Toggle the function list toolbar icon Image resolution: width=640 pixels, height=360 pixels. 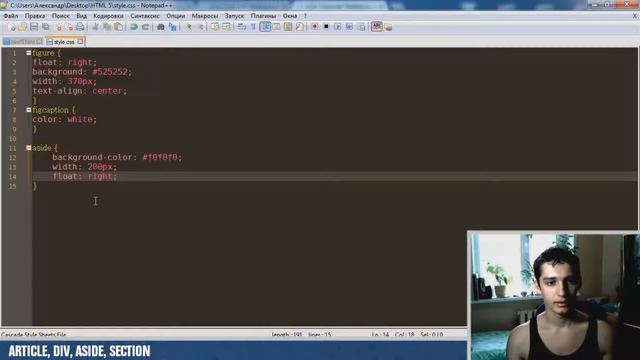click(x=300, y=27)
